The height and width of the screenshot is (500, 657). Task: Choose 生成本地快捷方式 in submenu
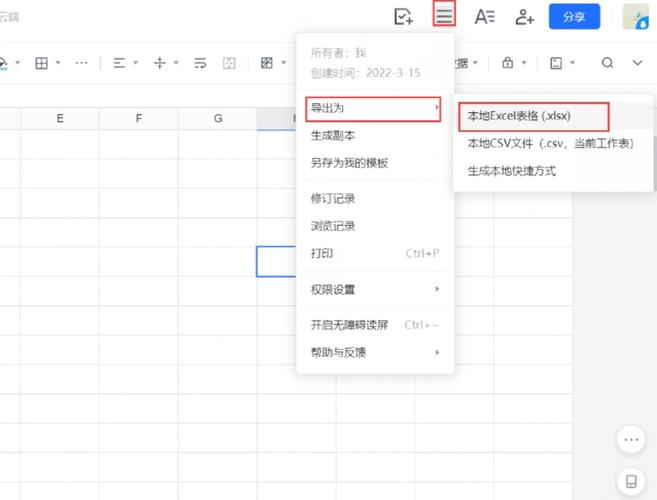click(x=552, y=171)
